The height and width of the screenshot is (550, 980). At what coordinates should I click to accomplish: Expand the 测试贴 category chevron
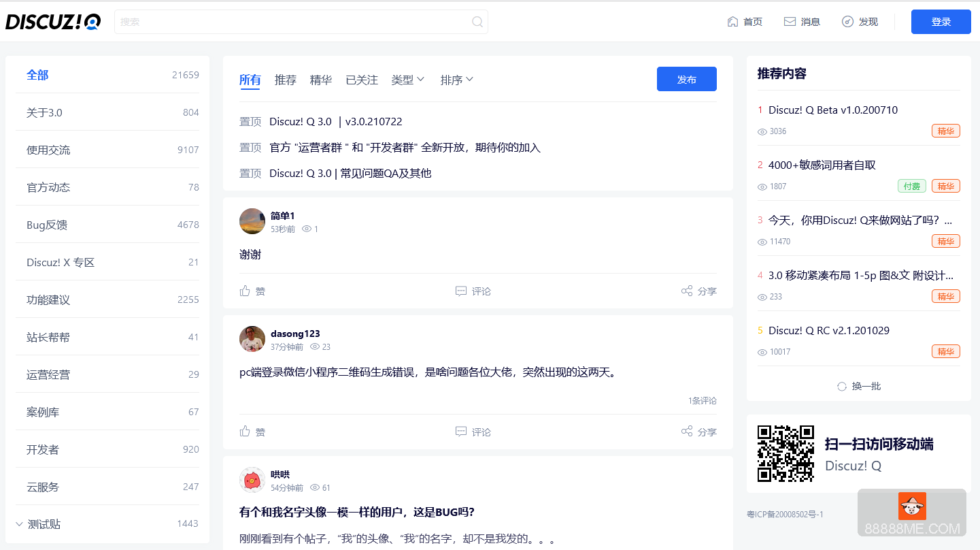click(20, 524)
